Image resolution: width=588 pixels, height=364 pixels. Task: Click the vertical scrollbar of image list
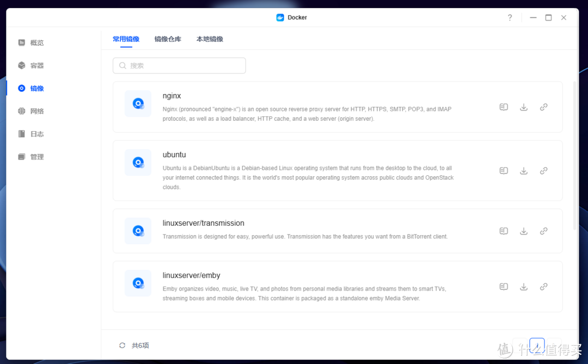pos(574,156)
